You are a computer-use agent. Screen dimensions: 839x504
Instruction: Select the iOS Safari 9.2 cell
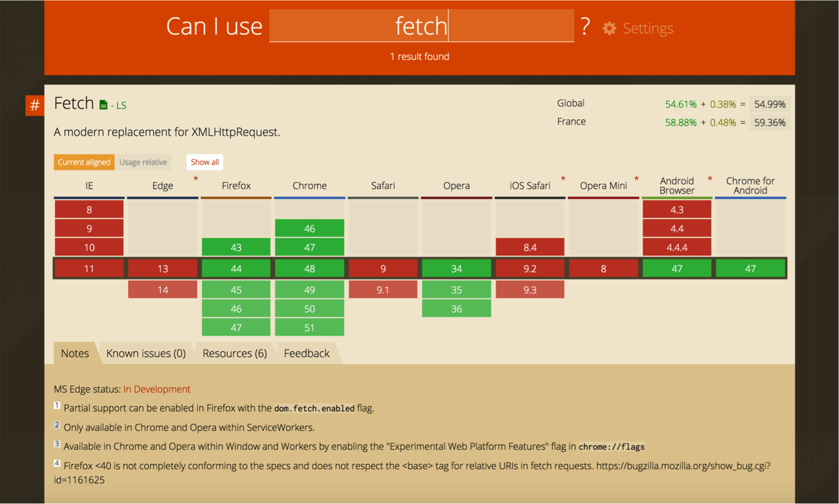(530, 269)
